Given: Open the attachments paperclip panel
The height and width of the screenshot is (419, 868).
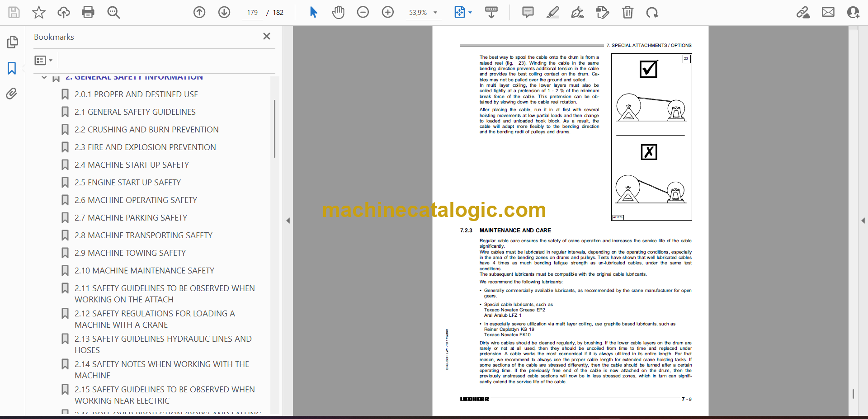Looking at the screenshot, I should (12, 94).
